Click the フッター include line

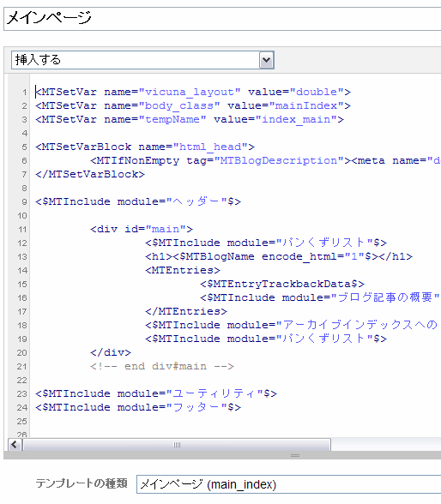[x=138, y=408]
